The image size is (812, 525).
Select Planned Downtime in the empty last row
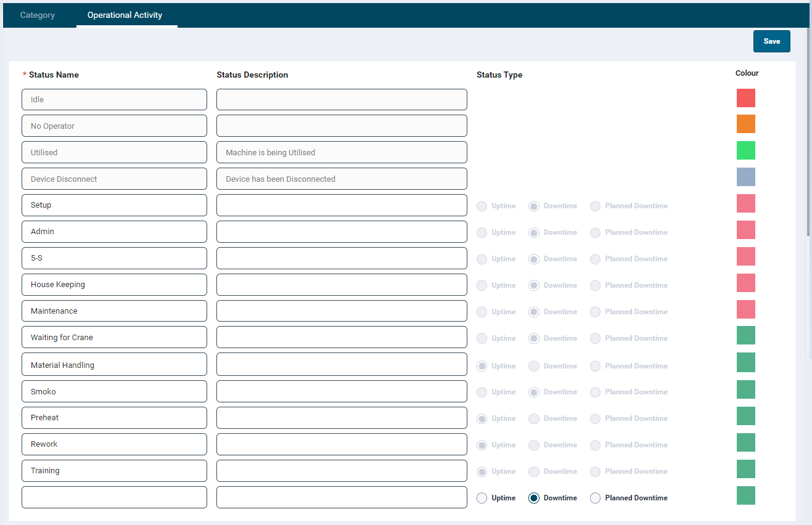595,498
